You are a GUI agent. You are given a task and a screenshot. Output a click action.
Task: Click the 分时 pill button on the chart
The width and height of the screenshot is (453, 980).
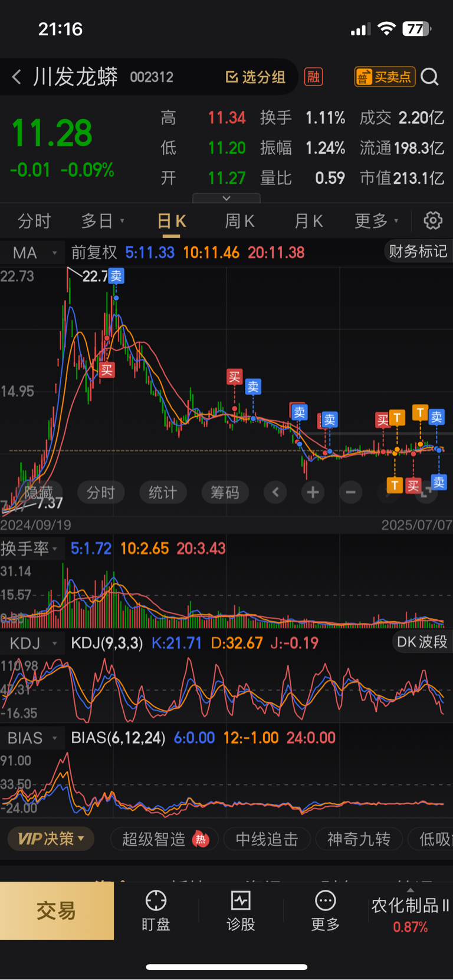101,492
